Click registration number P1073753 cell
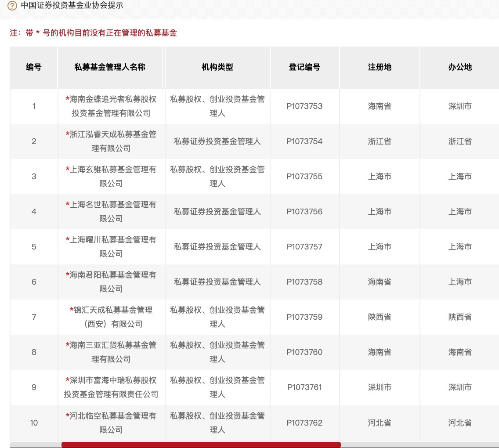This screenshot has height=448, width=499. (304, 106)
